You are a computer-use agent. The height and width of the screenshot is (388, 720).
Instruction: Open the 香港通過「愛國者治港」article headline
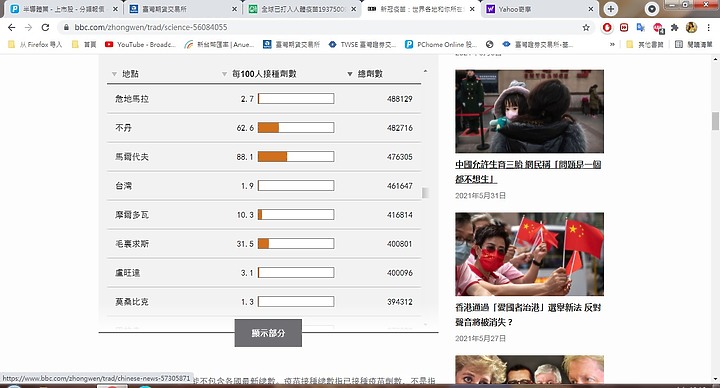tap(528, 315)
